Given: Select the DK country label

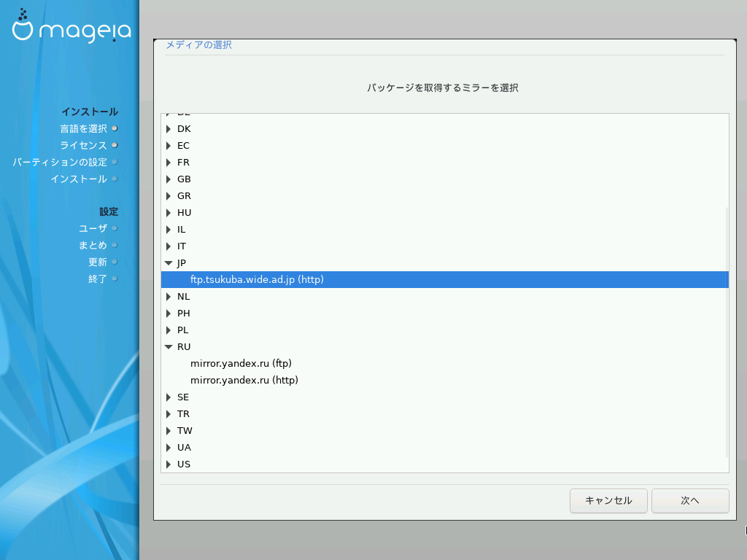Looking at the screenshot, I should [x=184, y=129].
